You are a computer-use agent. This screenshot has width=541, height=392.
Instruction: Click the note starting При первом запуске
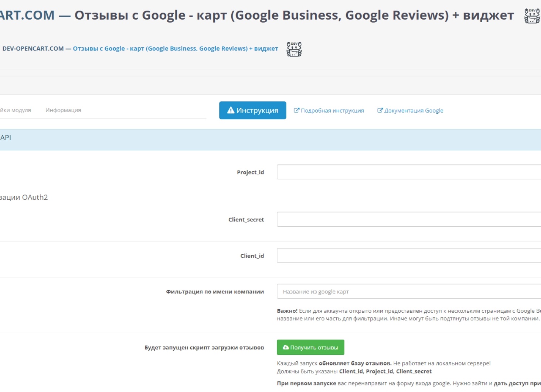[x=409, y=383]
